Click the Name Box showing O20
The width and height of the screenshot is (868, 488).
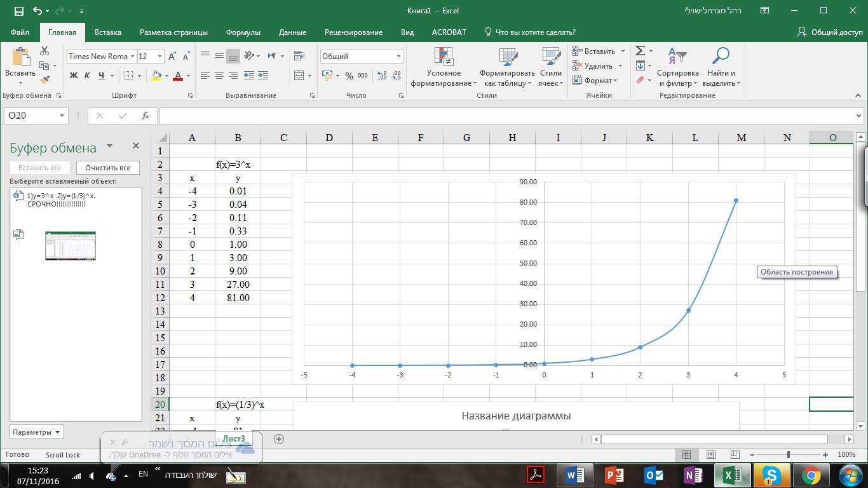pyautogui.click(x=36, y=116)
